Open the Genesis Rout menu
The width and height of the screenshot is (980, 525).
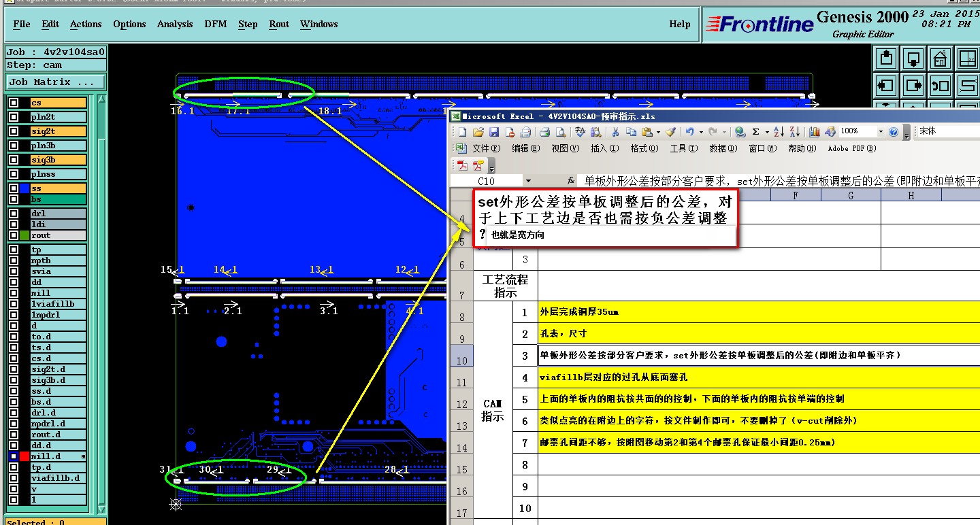279,24
